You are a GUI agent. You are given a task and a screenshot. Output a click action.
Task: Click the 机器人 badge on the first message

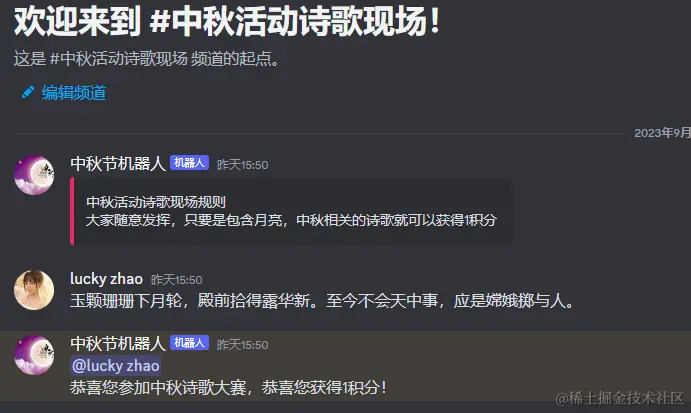(189, 163)
